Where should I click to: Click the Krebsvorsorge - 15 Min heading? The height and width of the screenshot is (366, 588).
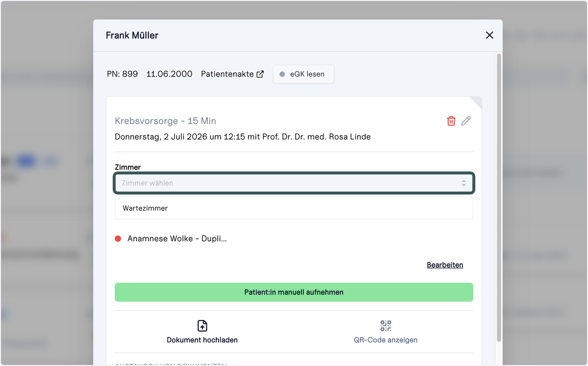[165, 121]
